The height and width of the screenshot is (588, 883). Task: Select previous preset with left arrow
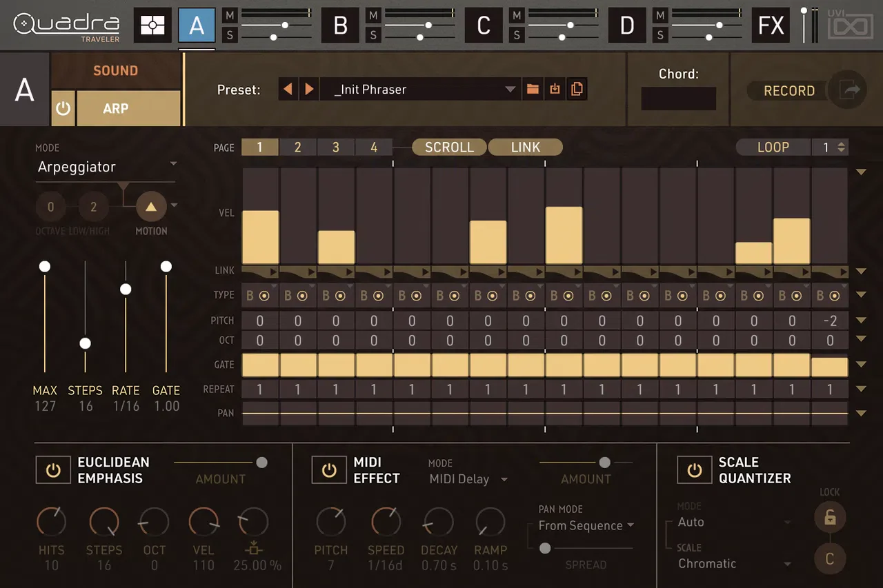point(288,89)
